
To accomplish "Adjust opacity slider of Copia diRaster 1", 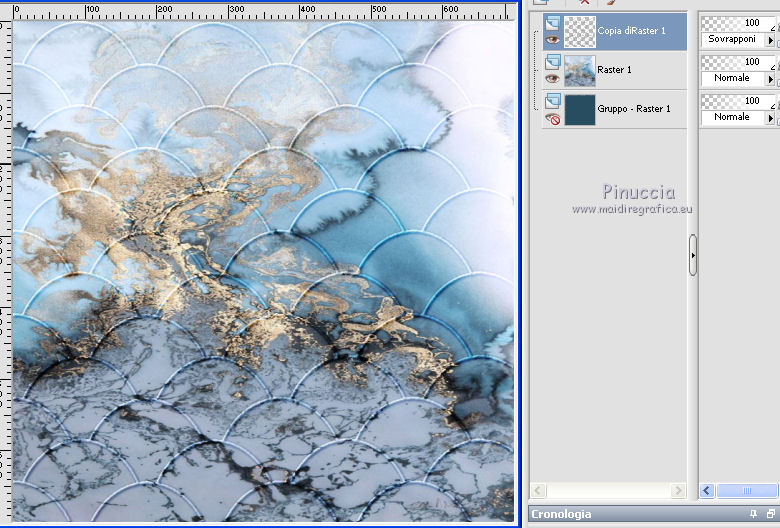I will 738,23.
